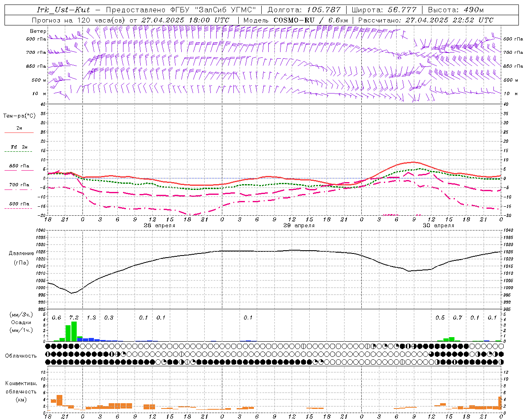Click the Конвективн. convective cloud label
525x420 pixels.
coord(21,383)
